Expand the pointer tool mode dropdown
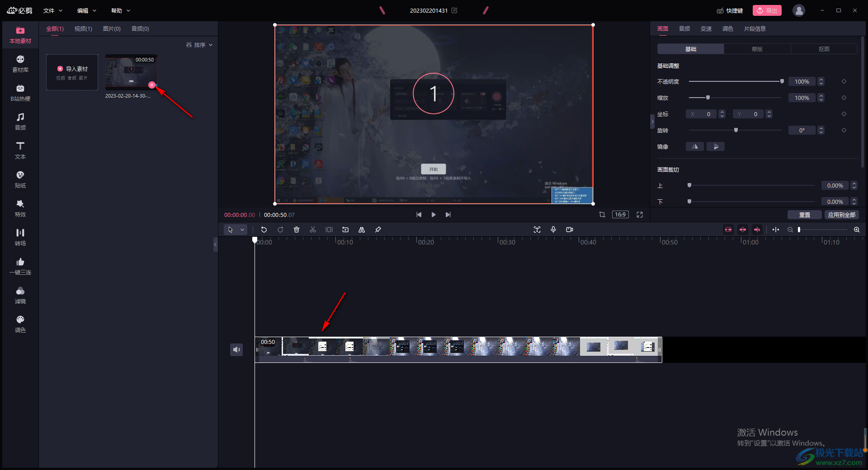The height and width of the screenshot is (470, 868). tap(242, 230)
